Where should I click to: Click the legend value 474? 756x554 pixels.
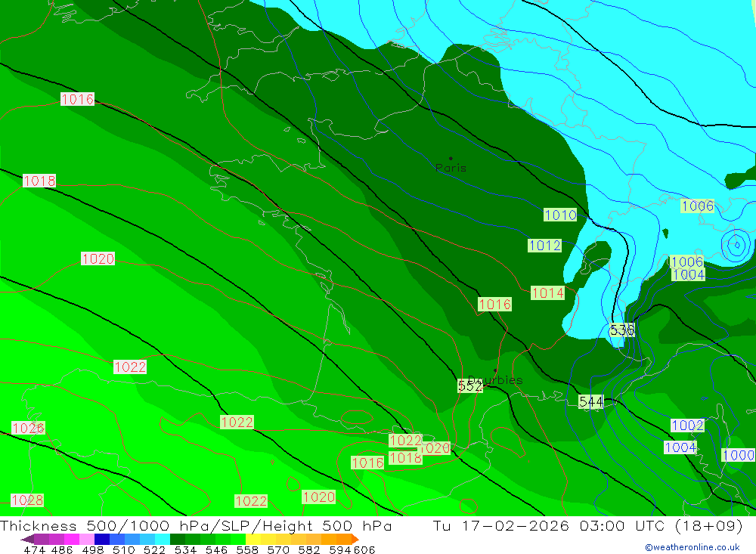(x=34, y=549)
